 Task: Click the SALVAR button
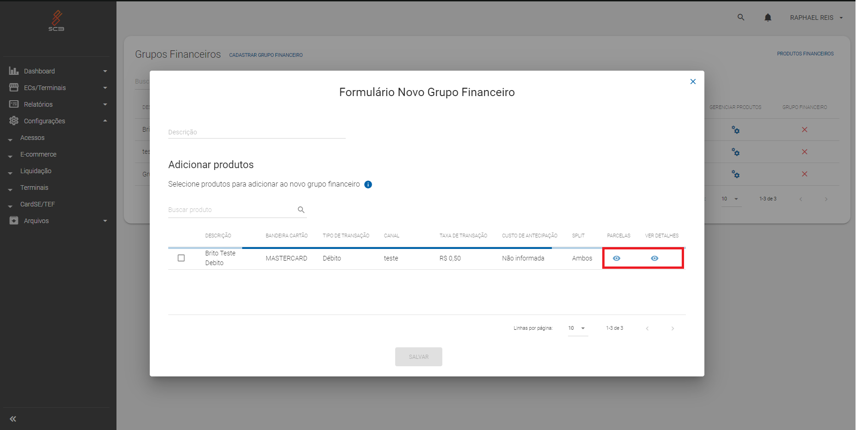coord(418,357)
